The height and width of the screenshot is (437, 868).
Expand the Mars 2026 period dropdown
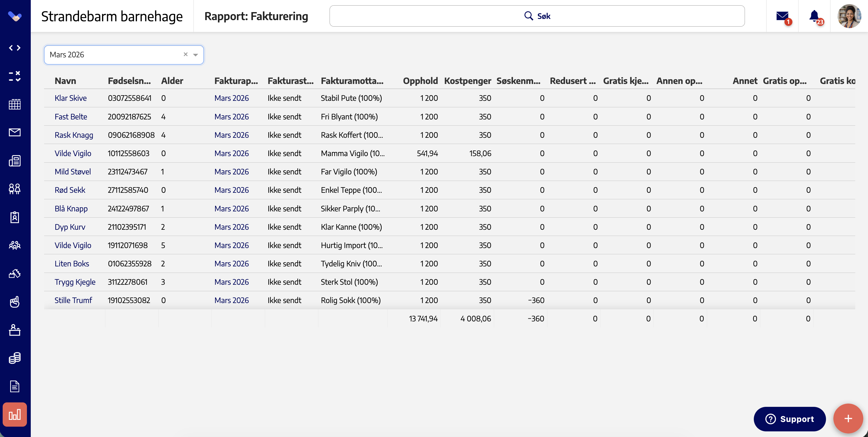click(196, 54)
